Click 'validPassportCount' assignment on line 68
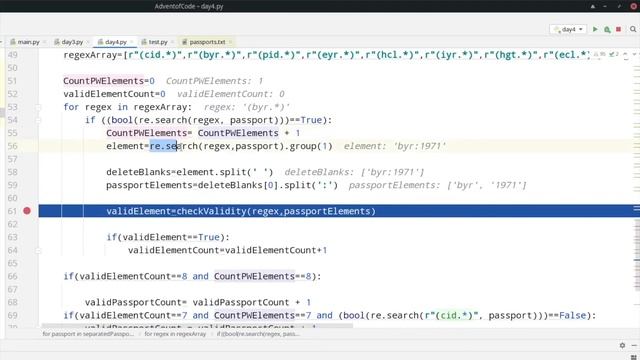 tap(133, 302)
